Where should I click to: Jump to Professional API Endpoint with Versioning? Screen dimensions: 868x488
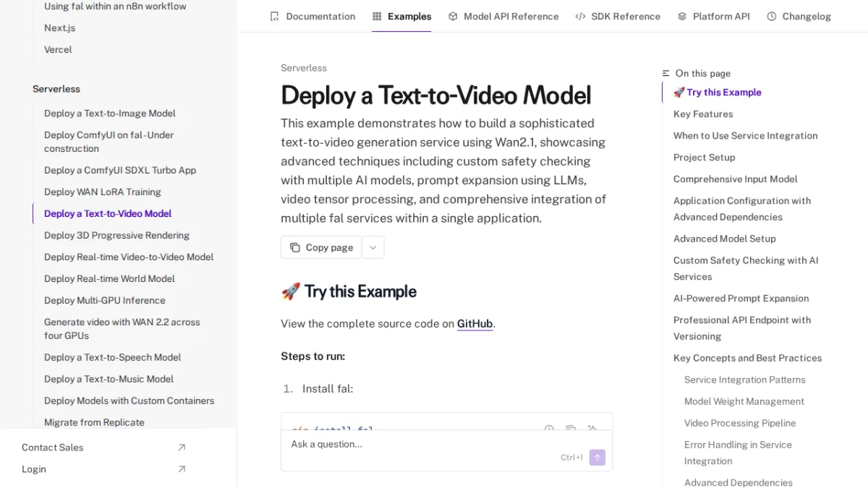[742, 328]
